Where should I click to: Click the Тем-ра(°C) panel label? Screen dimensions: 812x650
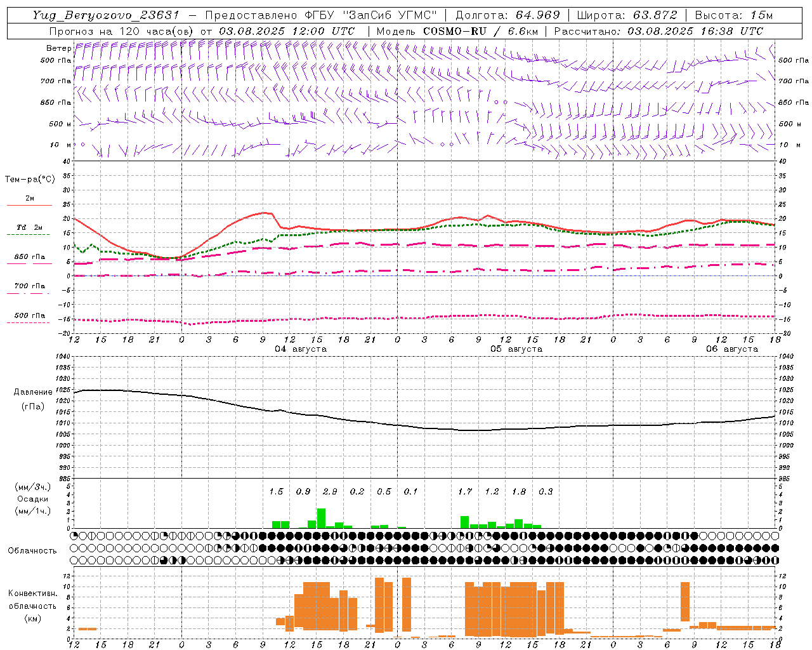[x=30, y=180]
